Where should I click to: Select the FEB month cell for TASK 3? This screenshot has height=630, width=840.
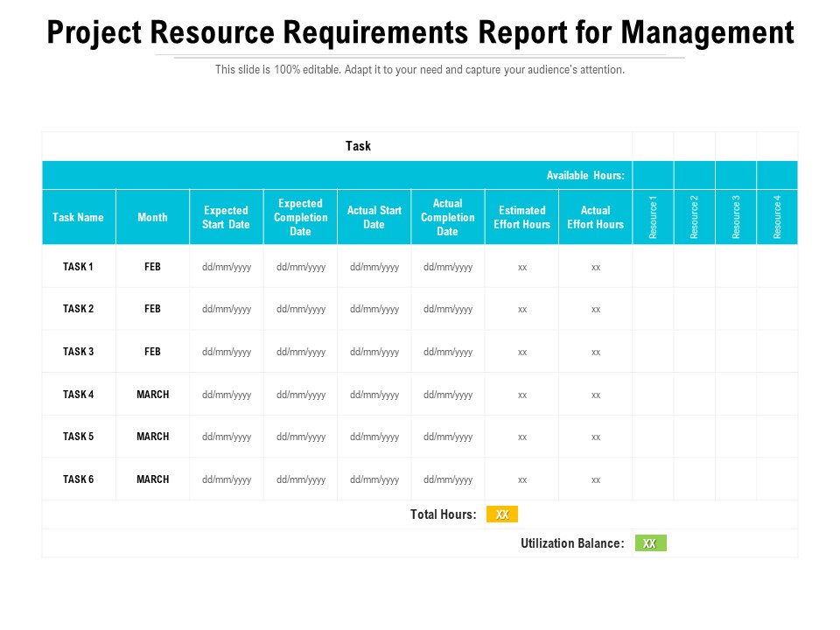coord(152,352)
